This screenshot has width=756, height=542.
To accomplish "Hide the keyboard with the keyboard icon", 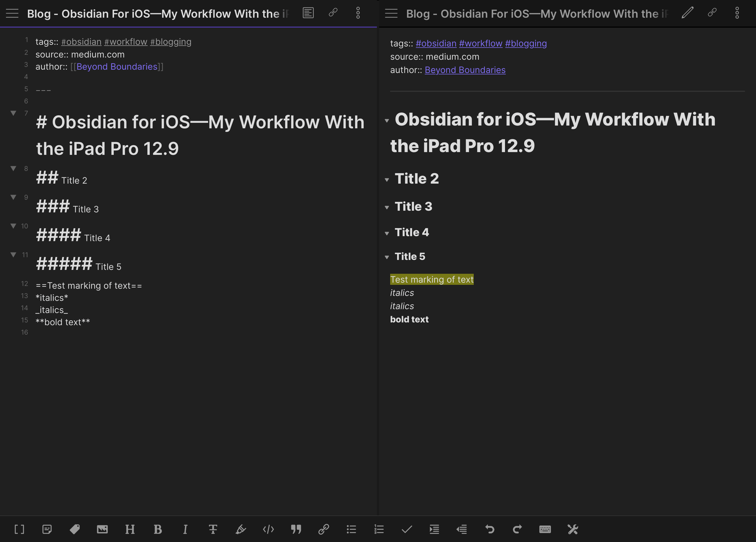I will [x=545, y=529].
